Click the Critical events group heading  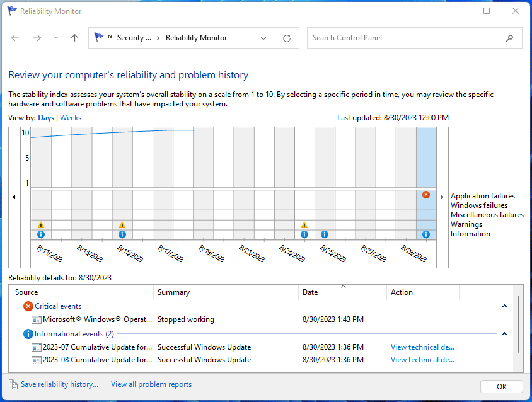click(58, 306)
